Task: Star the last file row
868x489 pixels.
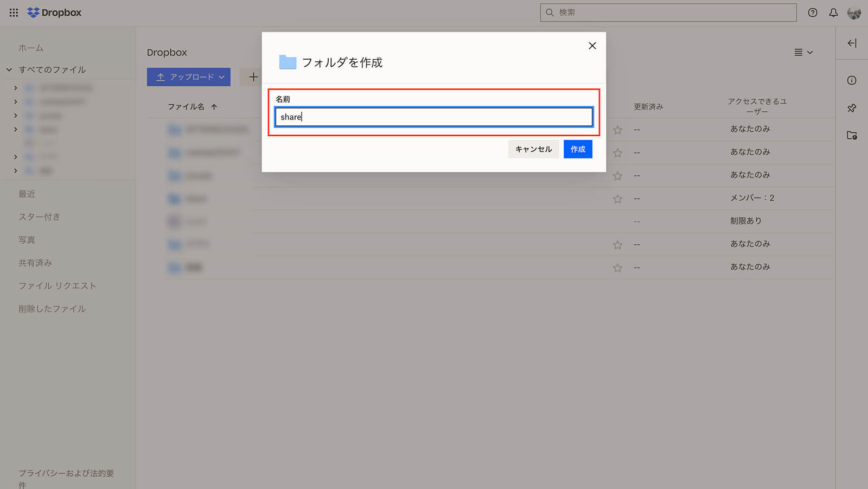Action: point(617,268)
